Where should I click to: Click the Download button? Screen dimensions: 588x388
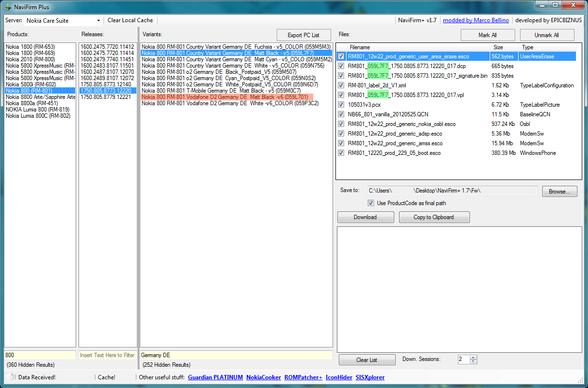(x=365, y=217)
